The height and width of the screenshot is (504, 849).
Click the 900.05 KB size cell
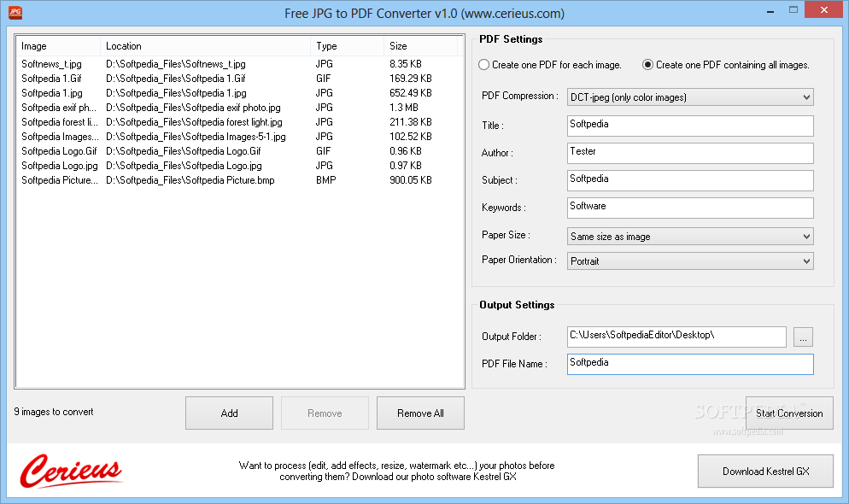click(411, 180)
